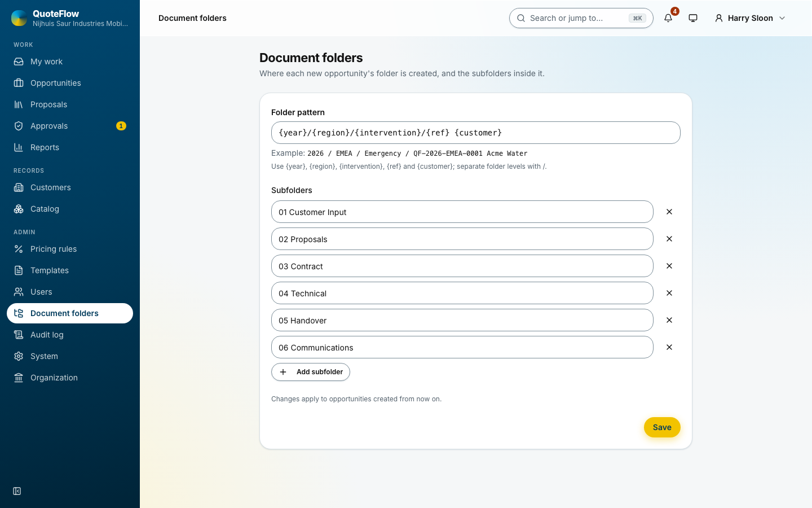Click into the 03 Contract field
Screen dimensions: 812x508
462,266
